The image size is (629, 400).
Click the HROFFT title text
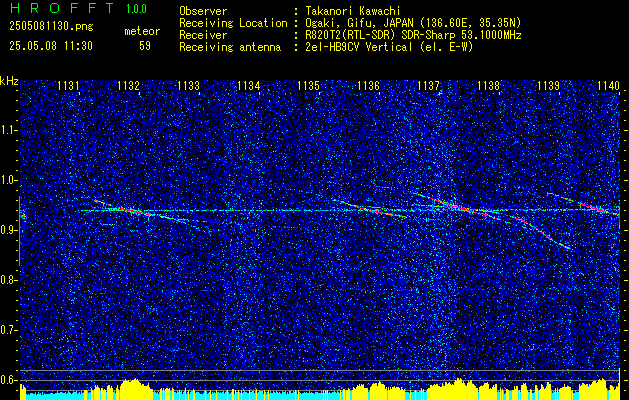[62, 8]
